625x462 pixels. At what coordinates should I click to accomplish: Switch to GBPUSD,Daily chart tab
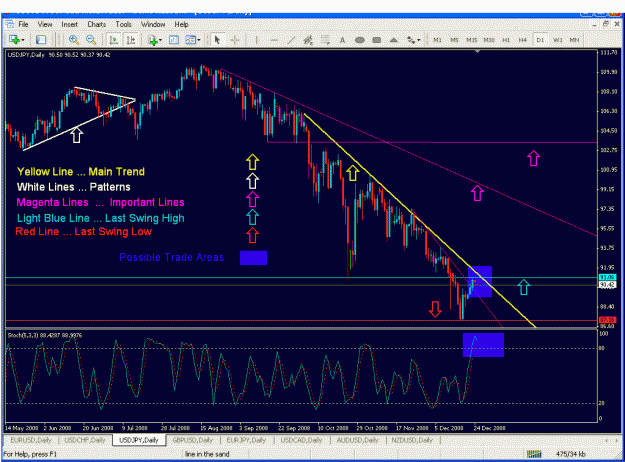coord(193,440)
